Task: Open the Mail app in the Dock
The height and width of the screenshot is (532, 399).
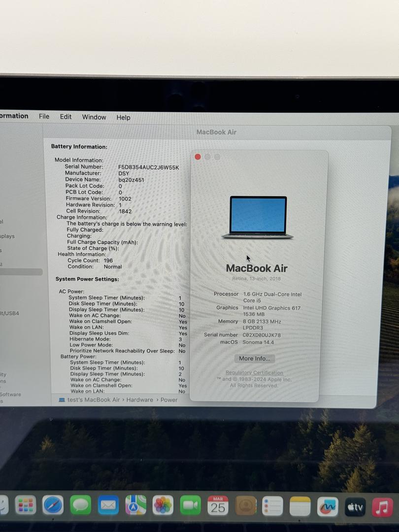Action: (108, 505)
